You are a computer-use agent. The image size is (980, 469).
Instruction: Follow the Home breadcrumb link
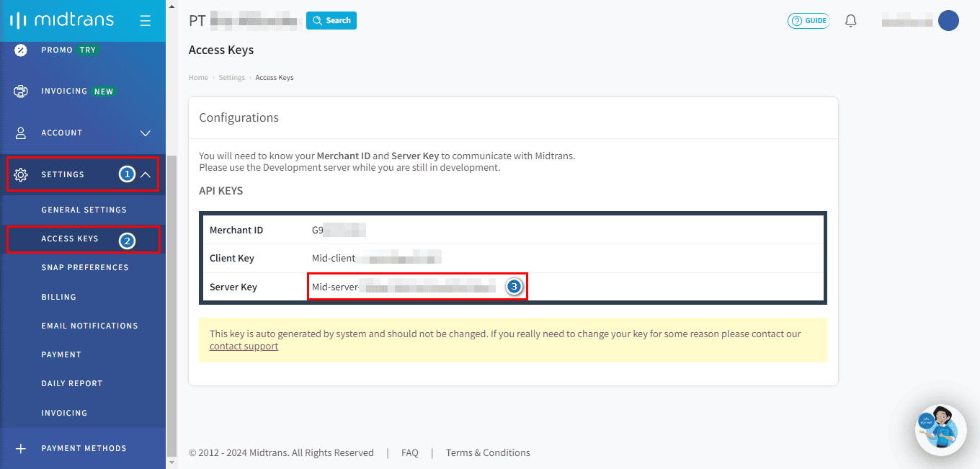click(x=198, y=78)
